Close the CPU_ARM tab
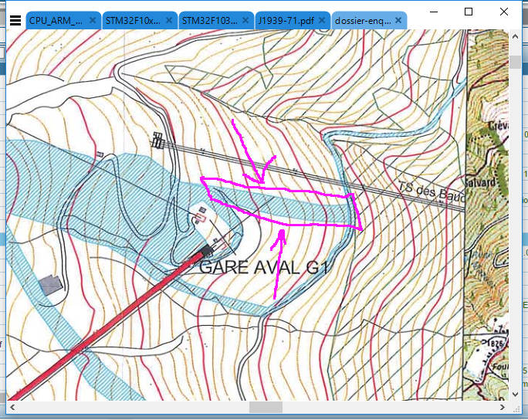This screenshot has width=528, height=420. pyautogui.click(x=93, y=21)
